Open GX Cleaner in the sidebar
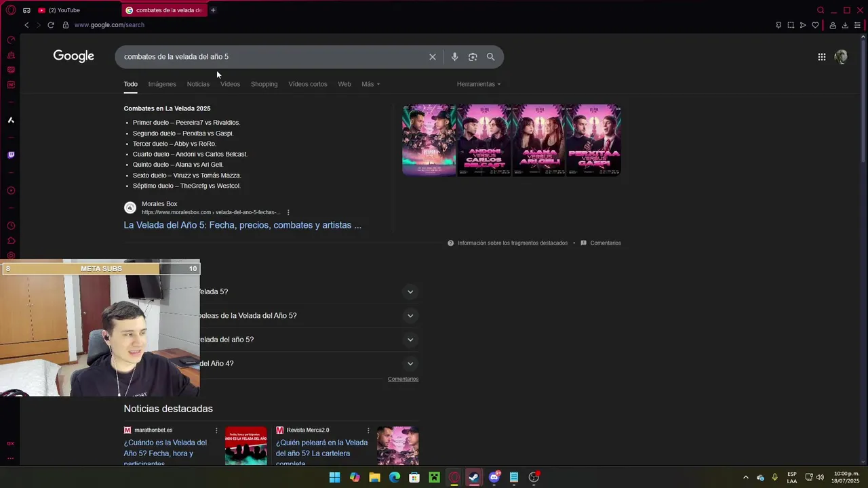 [11, 55]
